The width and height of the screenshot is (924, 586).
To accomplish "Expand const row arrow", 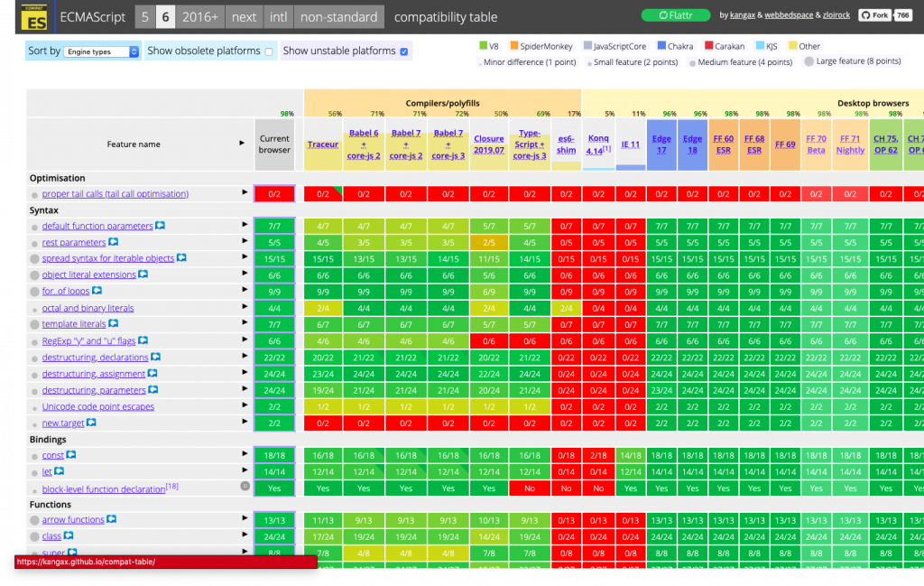I will [x=245, y=454].
